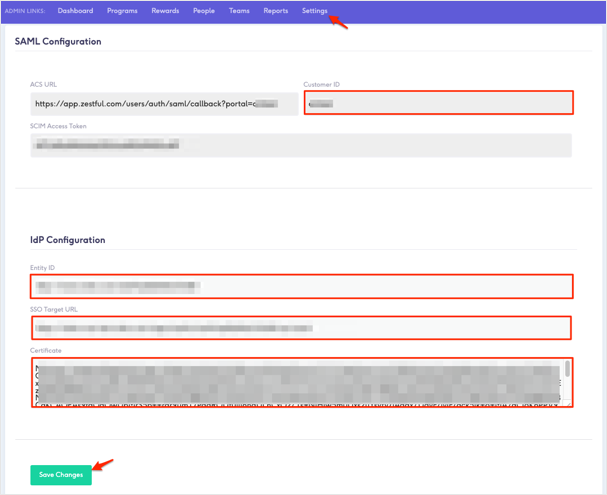Select Settings in the top navigation
The image size is (607, 495).
tap(314, 11)
